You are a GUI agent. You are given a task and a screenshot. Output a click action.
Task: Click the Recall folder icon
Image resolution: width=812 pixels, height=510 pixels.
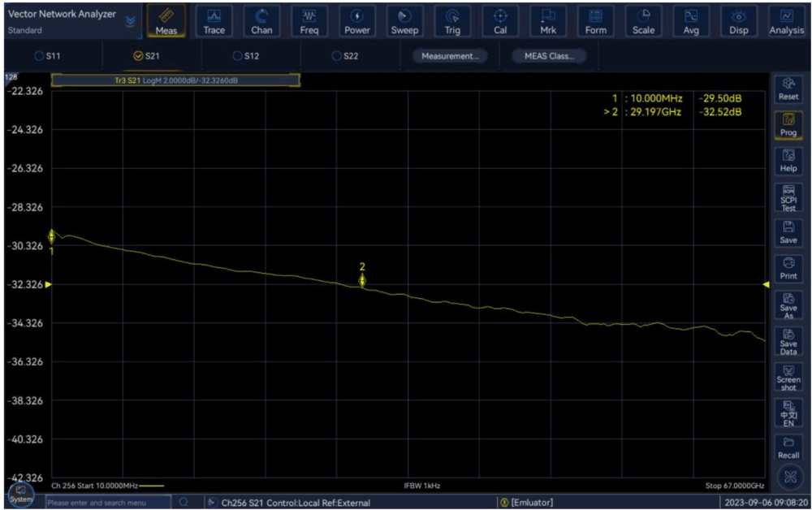[x=788, y=447]
